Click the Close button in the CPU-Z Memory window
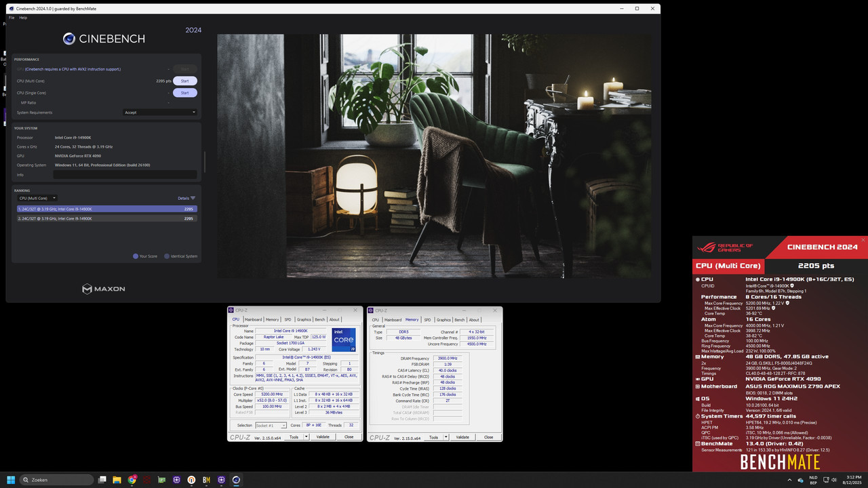This screenshot has width=868, height=488. pos(488,437)
